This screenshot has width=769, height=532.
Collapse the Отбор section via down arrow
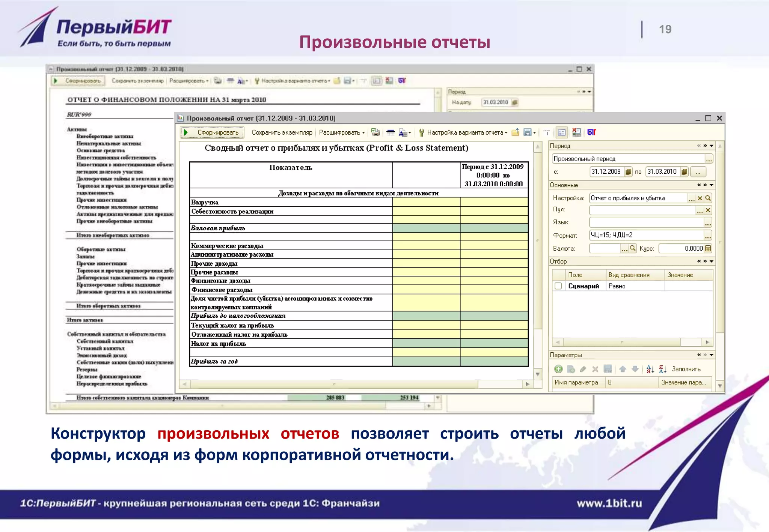click(x=712, y=261)
